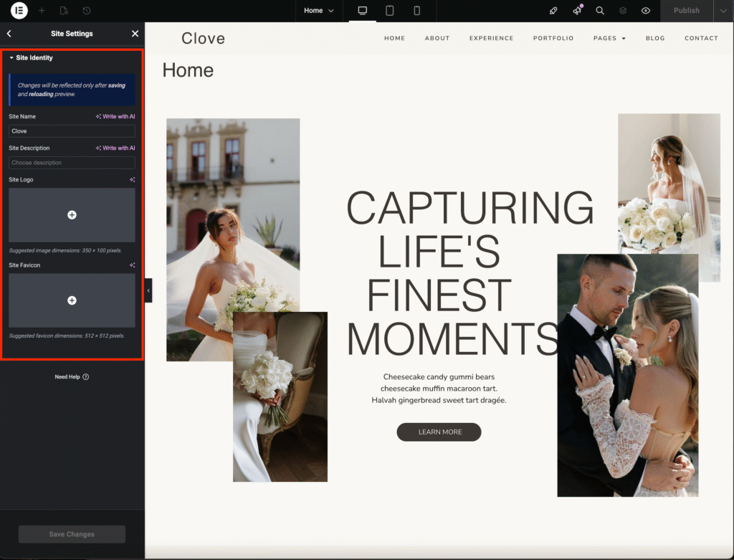
Task: Click the AI sparkle icon beside Site Logo
Action: tap(132, 180)
